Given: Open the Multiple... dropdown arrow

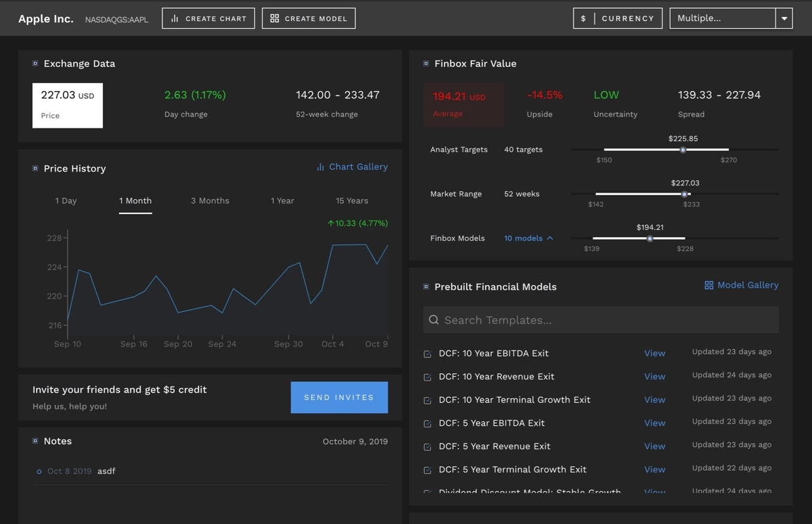Looking at the screenshot, I should (784, 18).
